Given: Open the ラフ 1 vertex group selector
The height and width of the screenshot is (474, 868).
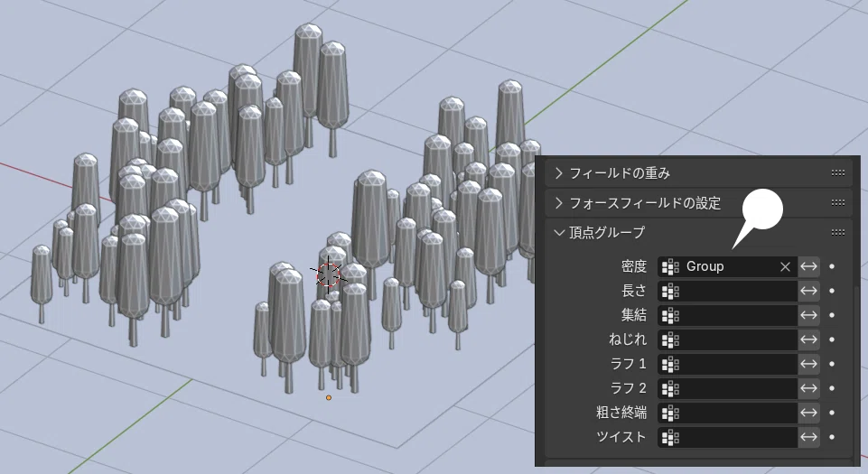Looking at the screenshot, I should point(727,364).
